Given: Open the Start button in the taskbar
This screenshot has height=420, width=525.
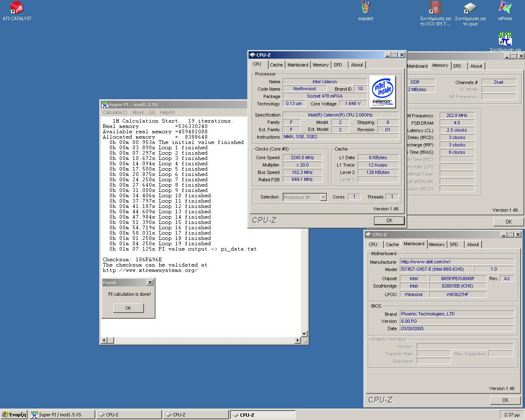Looking at the screenshot, I should pos(14,415).
